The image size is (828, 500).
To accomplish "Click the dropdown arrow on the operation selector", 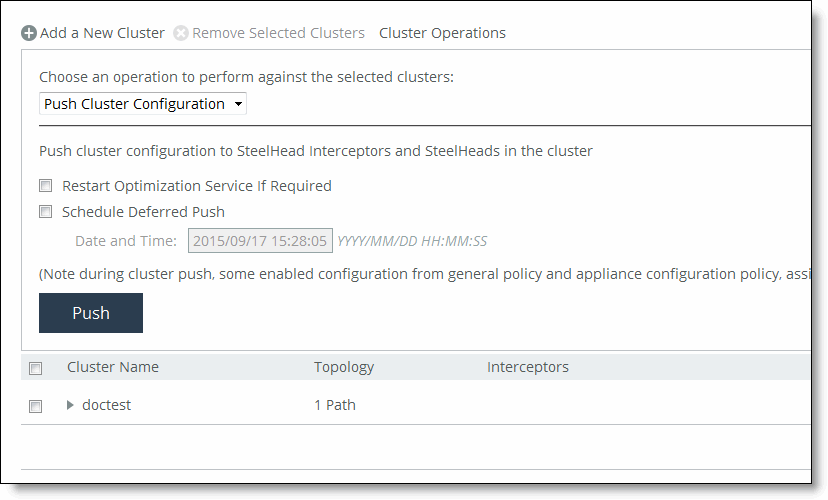I will [x=239, y=104].
